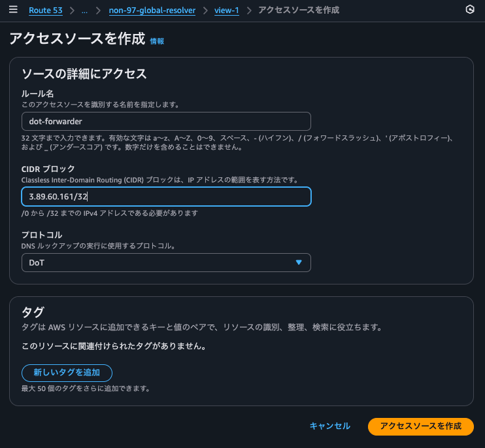Screen dimensions: 485x448
Task: Click the hexagon icon at top right
Action: click(x=470, y=10)
